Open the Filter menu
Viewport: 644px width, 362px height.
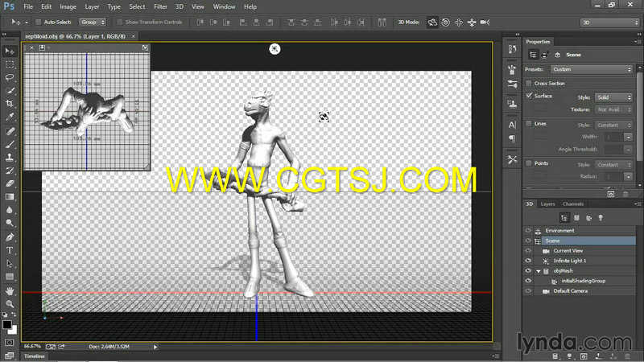pyautogui.click(x=160, y=6)
